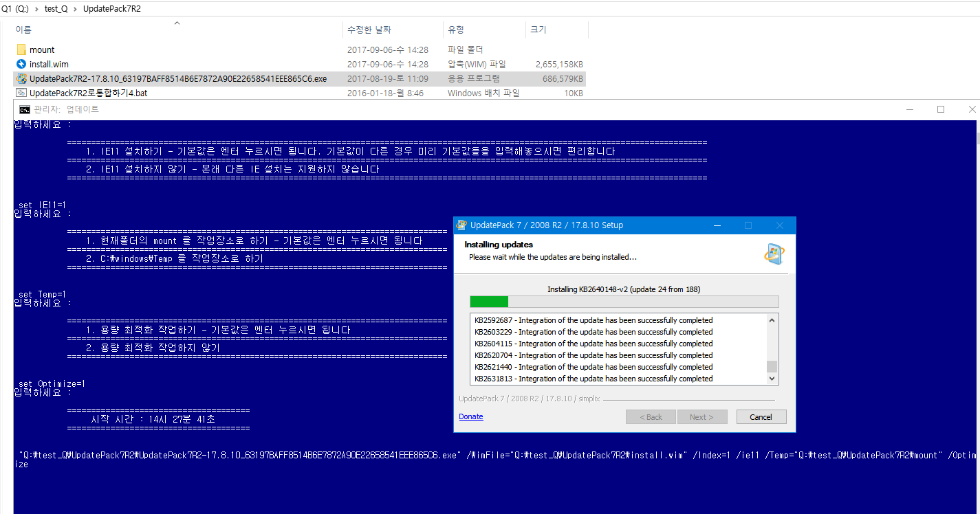Maximize the 관리자 console window

[941, 109]
